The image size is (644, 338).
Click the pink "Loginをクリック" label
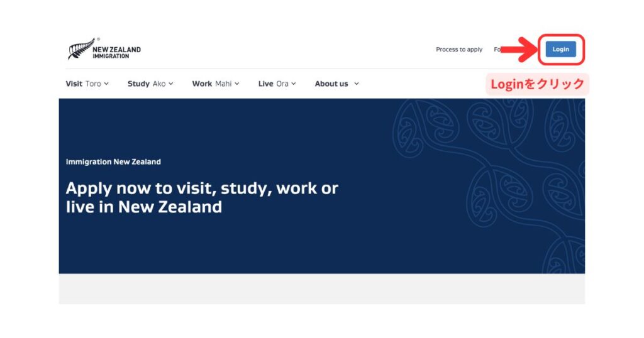(537, 84)
